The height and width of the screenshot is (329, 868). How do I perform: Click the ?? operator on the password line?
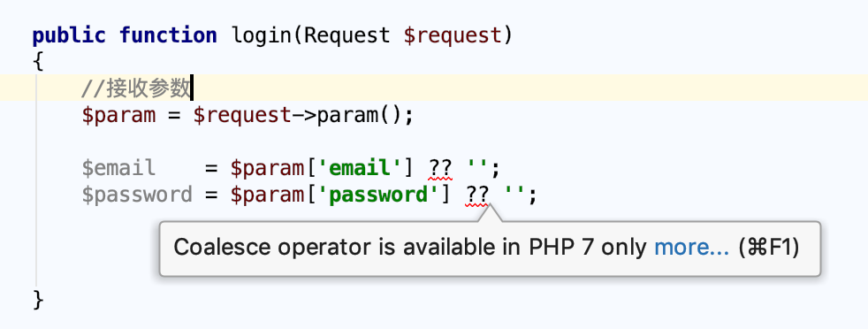pos(477,195)
